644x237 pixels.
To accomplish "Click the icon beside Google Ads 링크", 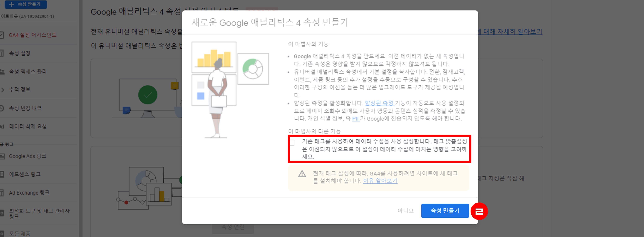I will coord(2,156).
